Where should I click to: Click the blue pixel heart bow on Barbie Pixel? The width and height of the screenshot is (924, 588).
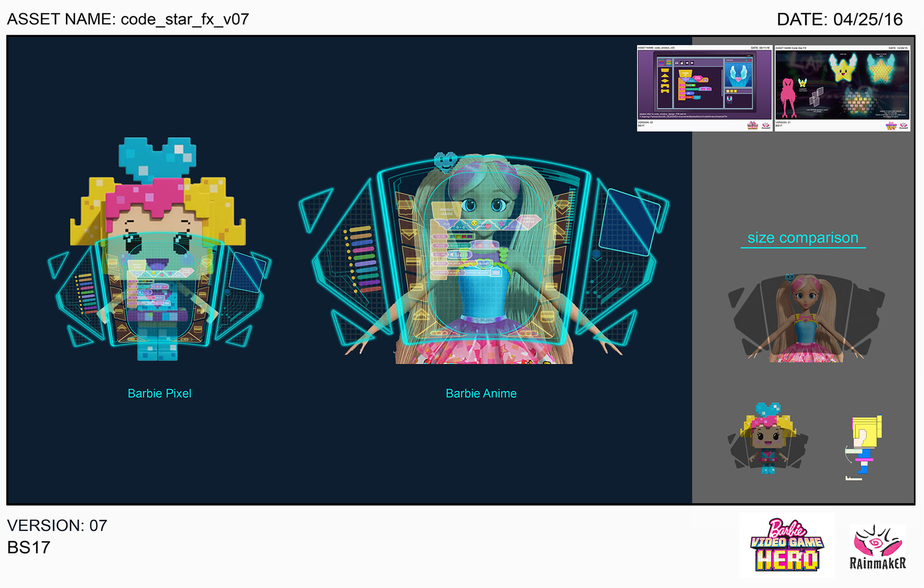point(157,159)
